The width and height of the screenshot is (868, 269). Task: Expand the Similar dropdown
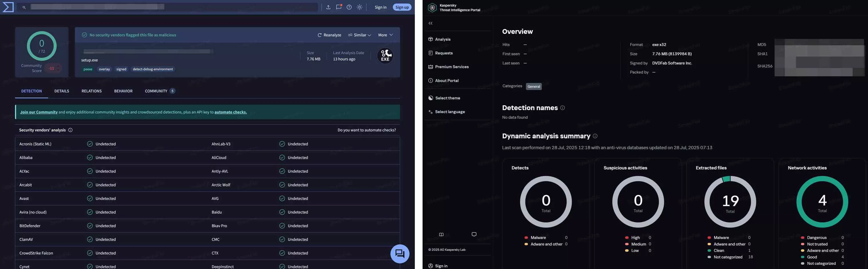click(360, 35)
